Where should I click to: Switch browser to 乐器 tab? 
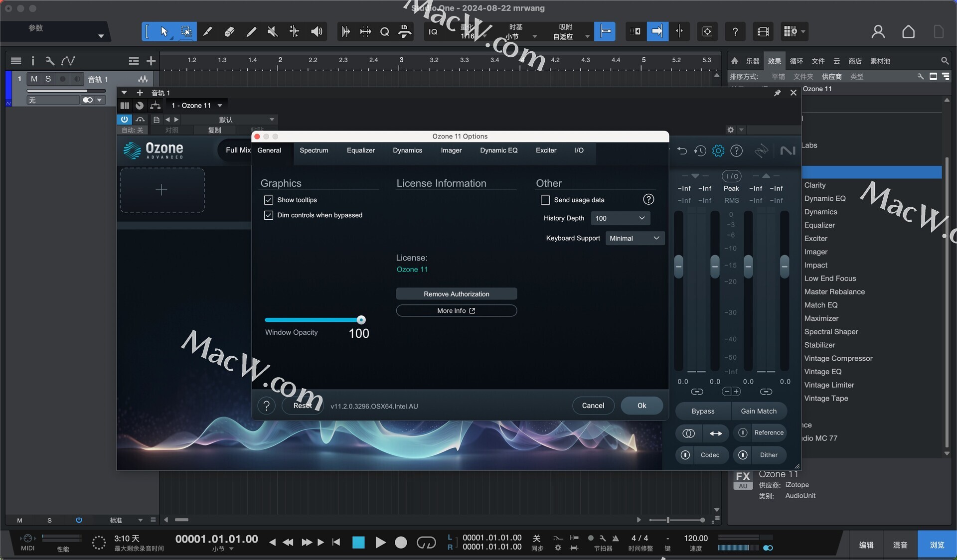click(752, 61)
